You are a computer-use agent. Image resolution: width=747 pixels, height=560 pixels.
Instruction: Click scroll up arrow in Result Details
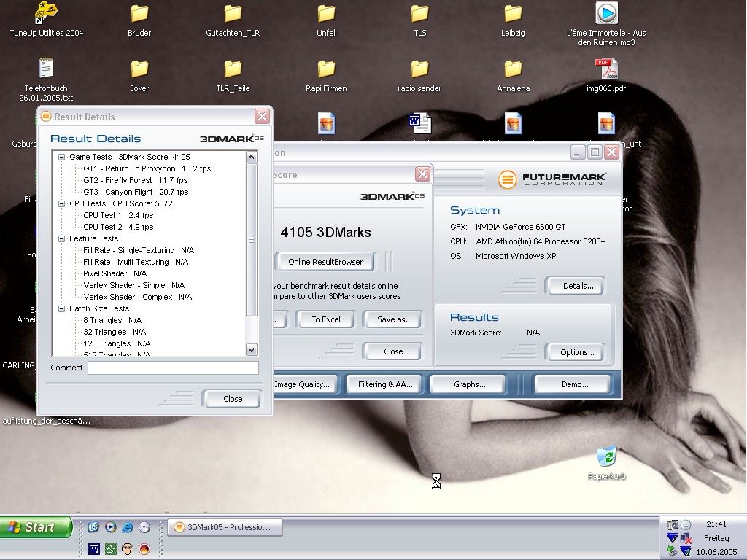point(252,157)
